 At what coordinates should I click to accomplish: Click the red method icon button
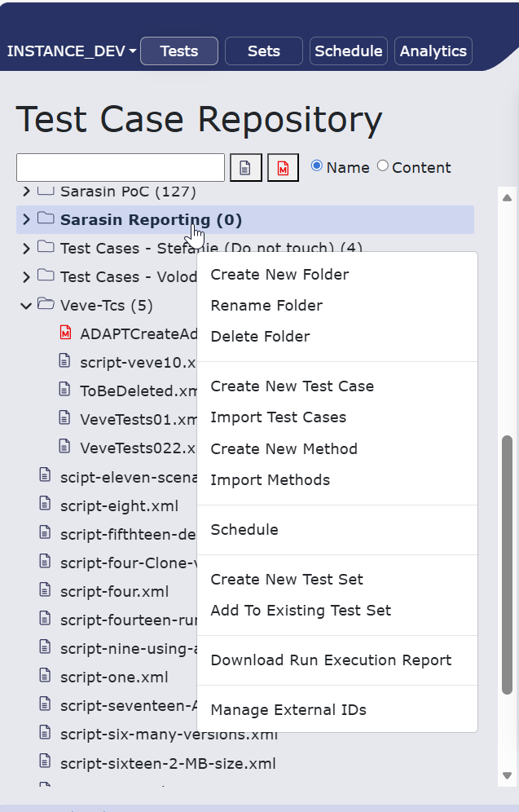[283, 168]
